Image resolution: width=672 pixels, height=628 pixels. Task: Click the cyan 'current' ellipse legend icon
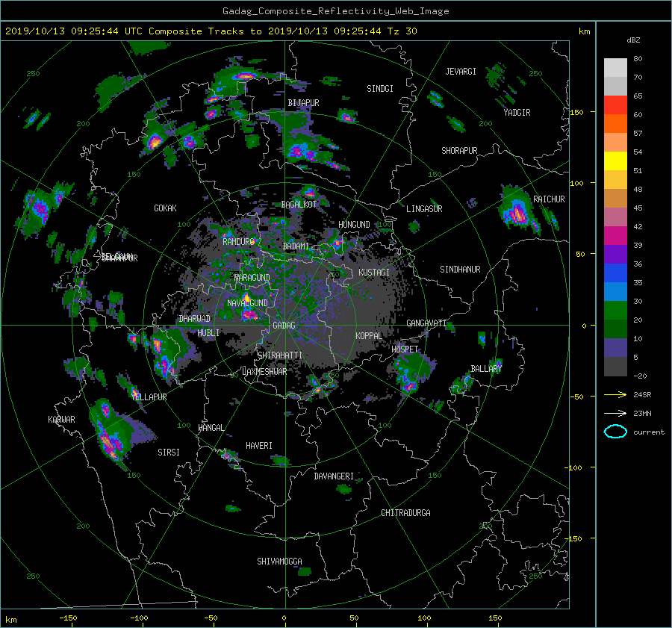(x=615, y=432)
